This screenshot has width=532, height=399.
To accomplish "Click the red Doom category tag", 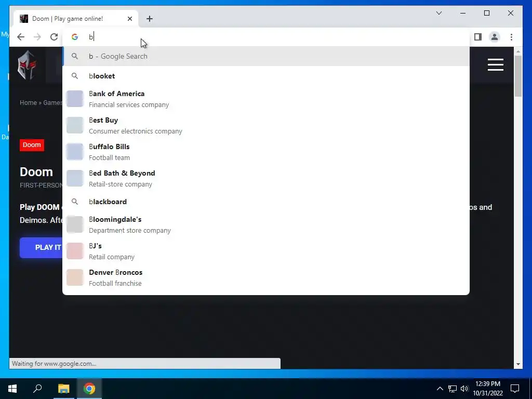I will click(32, 145).
